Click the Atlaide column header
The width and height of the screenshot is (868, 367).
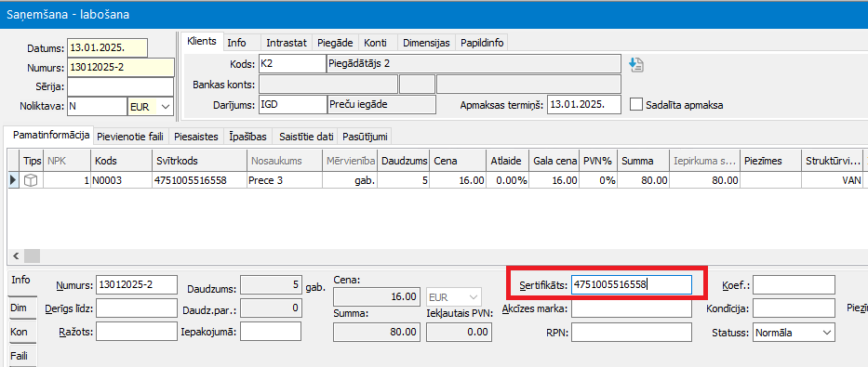507,161
